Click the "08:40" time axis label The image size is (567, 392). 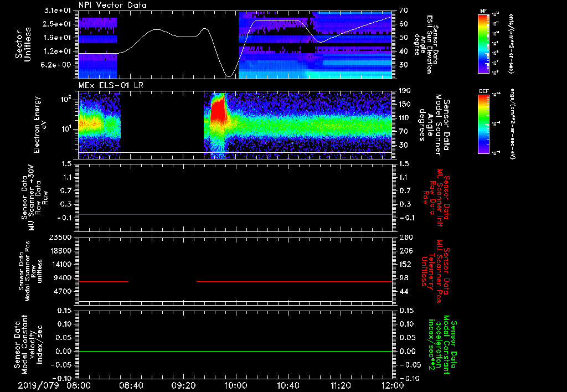tap(131, 385)
